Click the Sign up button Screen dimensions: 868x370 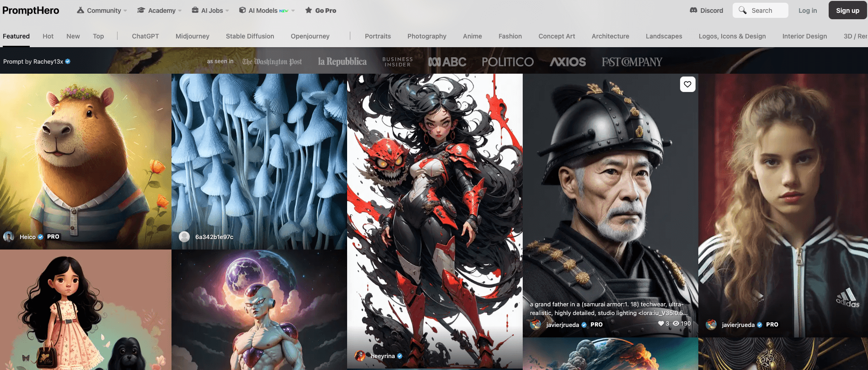coord(847,11)
